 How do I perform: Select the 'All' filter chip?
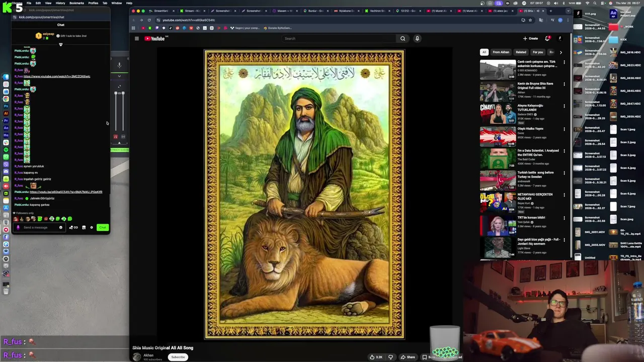point(484,52)
